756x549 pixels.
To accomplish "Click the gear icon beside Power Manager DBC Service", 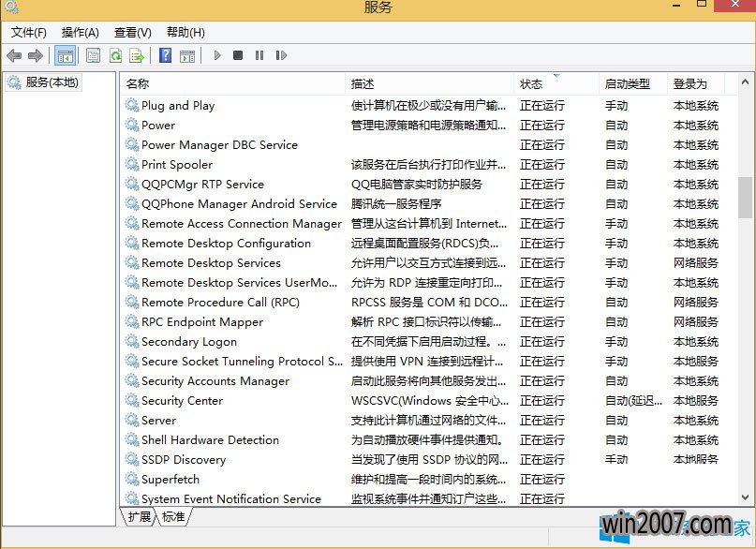I will (x=132, y=144).
